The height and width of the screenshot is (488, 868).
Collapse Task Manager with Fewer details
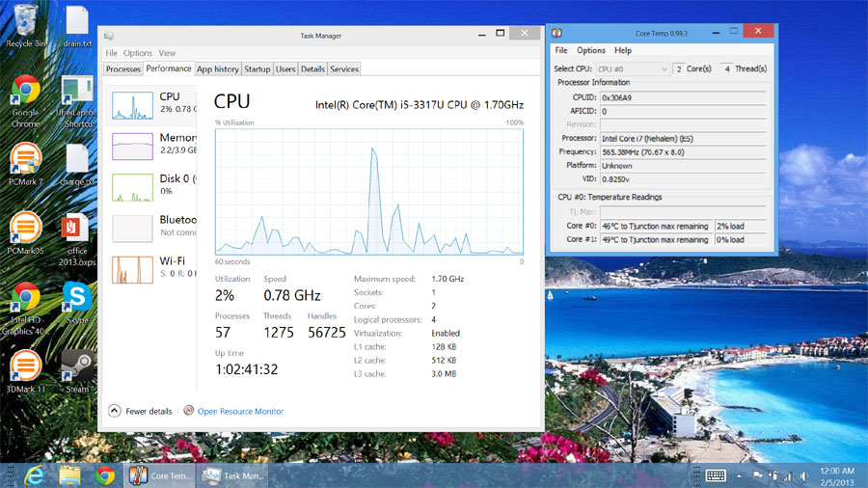pos(140,411)
